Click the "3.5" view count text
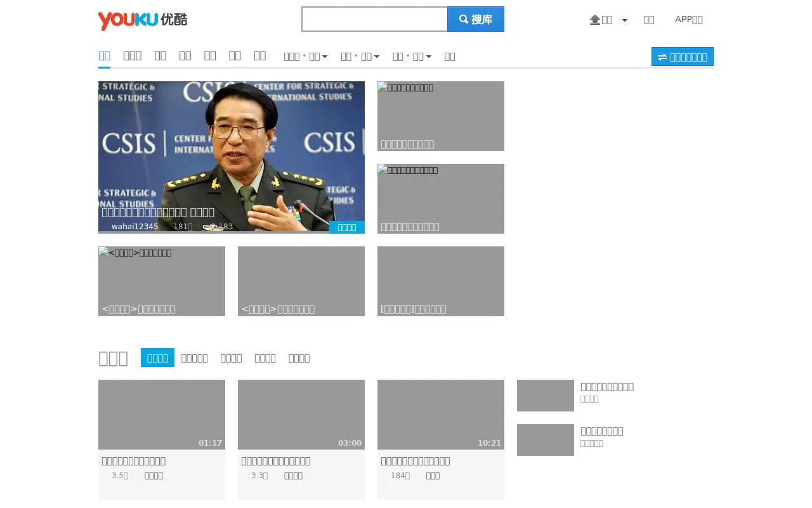The width and height of the screenshot is (812, 508). 120,476
